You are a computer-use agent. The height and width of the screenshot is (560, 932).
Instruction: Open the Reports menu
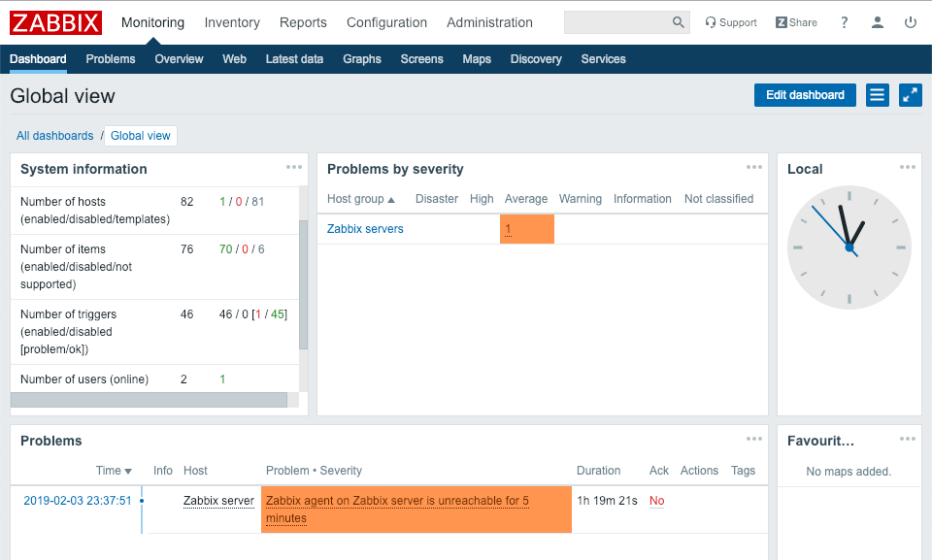pyautogui.click(x=303, y=22)
